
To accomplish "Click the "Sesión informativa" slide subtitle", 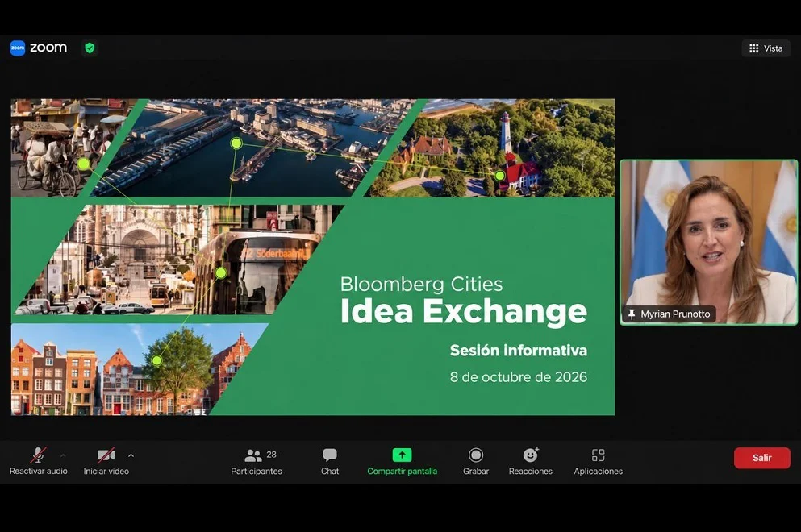I will click(x=519, y=351).
